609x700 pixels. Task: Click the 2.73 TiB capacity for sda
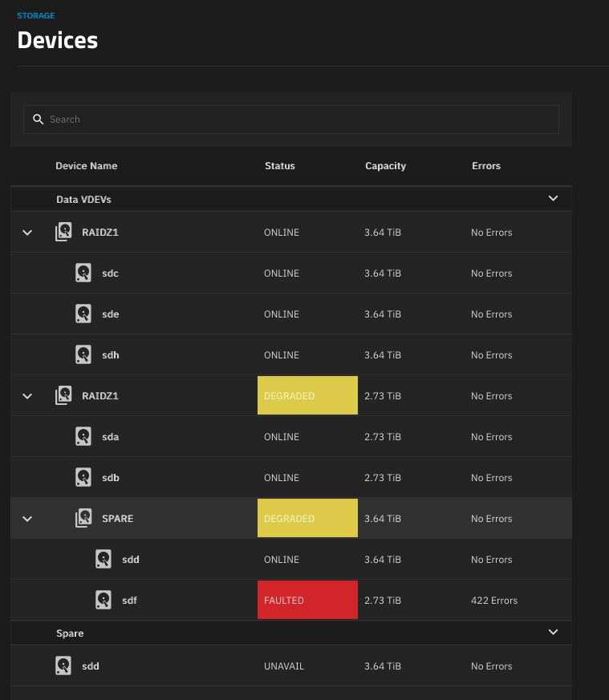coord(383,437)
